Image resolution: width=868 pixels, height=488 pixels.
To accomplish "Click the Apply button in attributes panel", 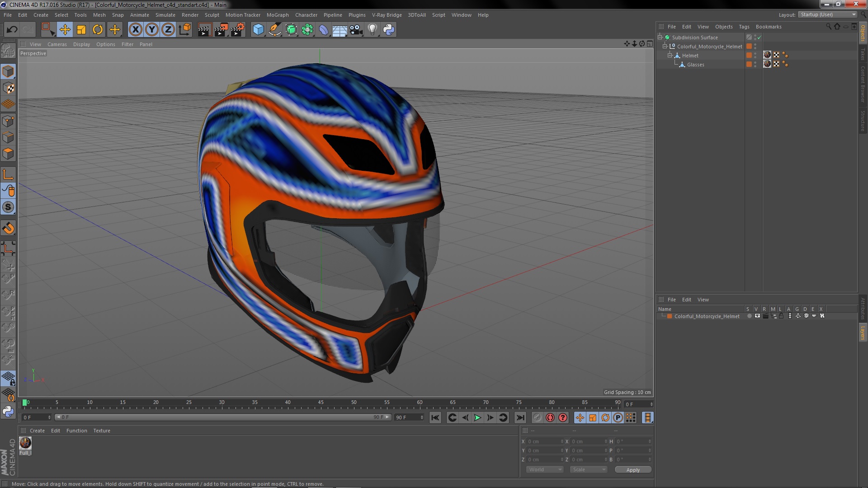I will [x=633, y=469].
